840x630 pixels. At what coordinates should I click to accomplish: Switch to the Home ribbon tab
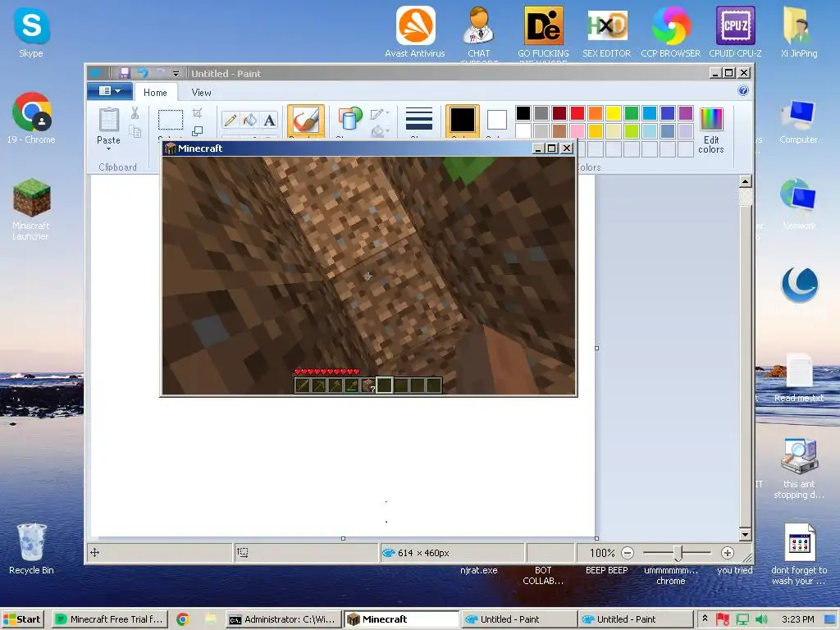click(x=155, y=92)
